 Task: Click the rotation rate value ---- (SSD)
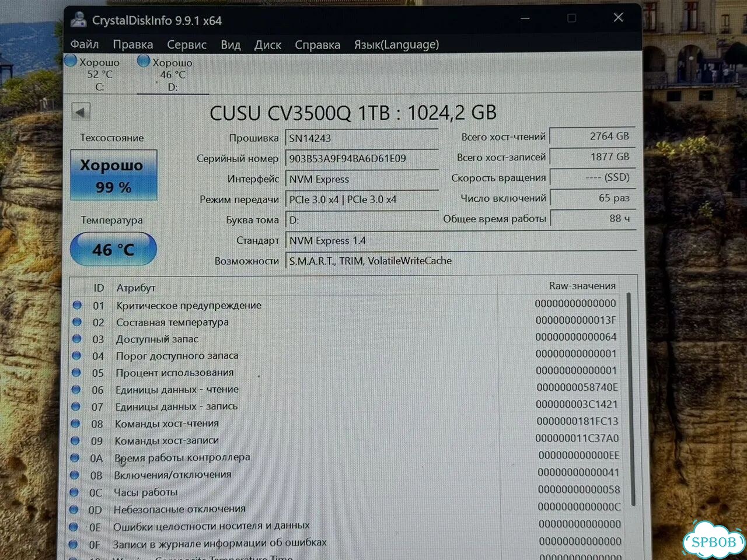click(593, 177)
